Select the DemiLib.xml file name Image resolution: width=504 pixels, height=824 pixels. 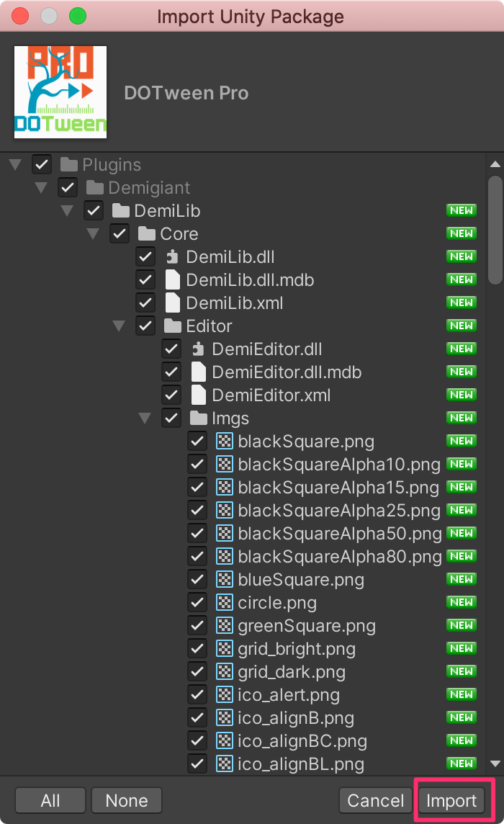(x=235, y=303)
